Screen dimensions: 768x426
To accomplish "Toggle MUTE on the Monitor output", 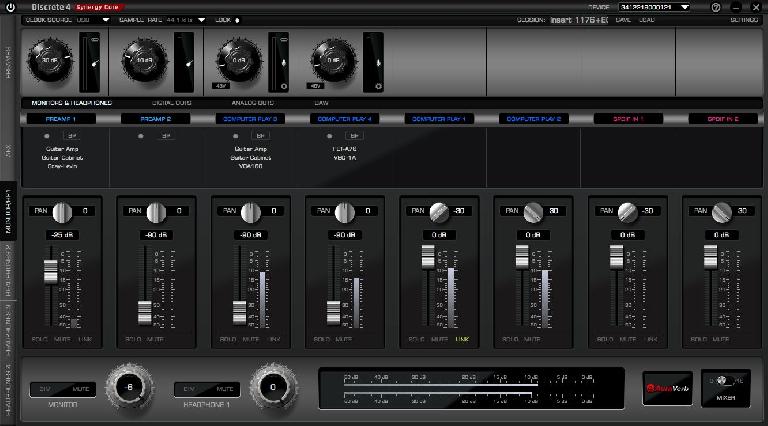I will point(81,389).
